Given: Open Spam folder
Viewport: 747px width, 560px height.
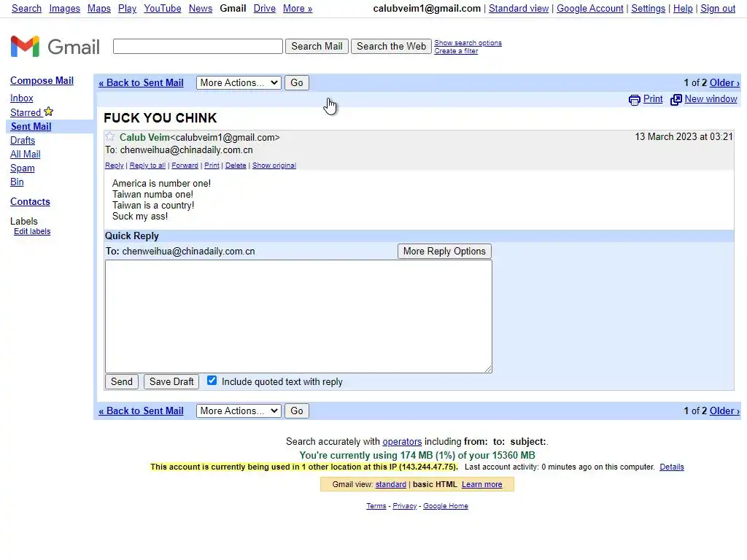Looking at the screenshot, I should pos(23,168).
